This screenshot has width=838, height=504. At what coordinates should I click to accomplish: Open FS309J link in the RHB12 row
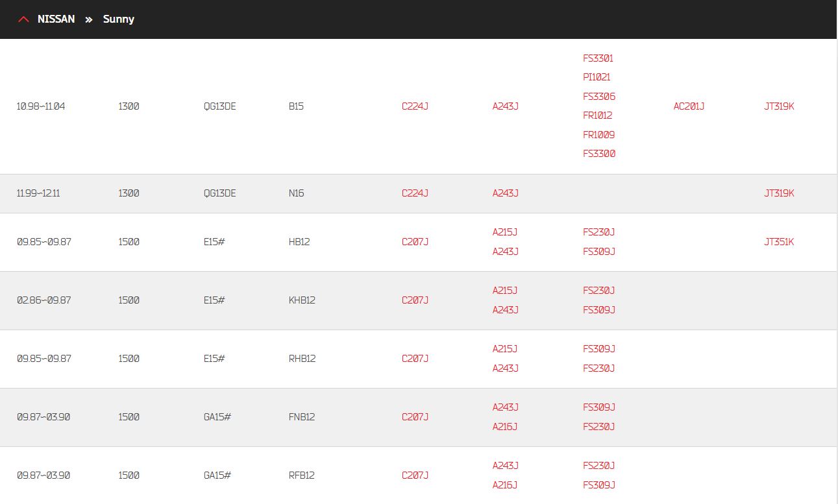598,349
